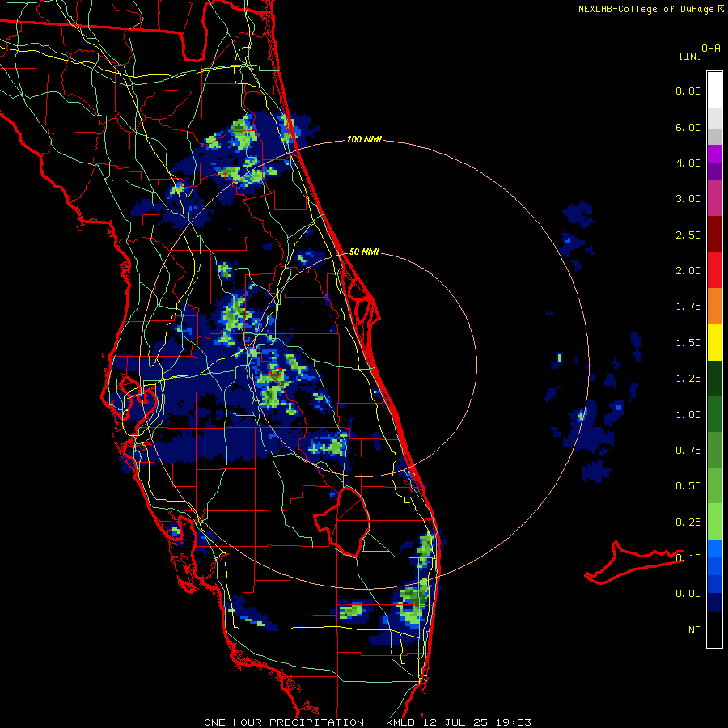Viewport: 728px width, 728px height.
Task: Click the 0.00 legend value
Action: 688,594
